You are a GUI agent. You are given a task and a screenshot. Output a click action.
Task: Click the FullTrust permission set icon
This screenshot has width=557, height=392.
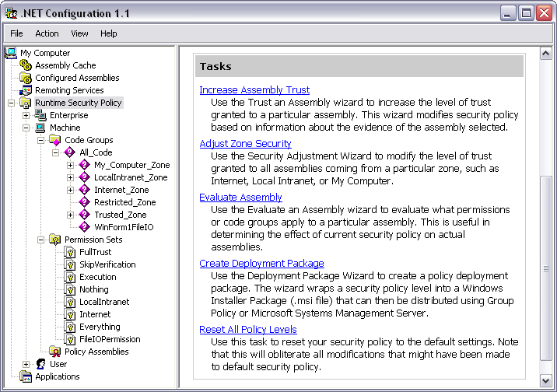point(70,252)
